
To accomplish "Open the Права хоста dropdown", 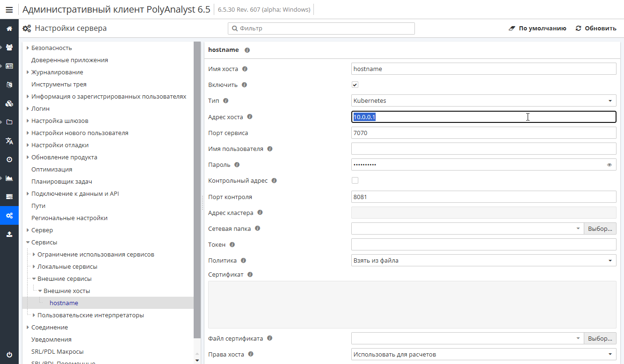I will 484,354.
